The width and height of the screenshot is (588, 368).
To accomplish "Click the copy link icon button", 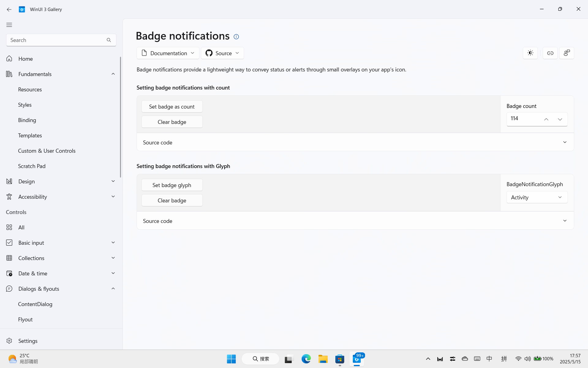I will 550,53.
